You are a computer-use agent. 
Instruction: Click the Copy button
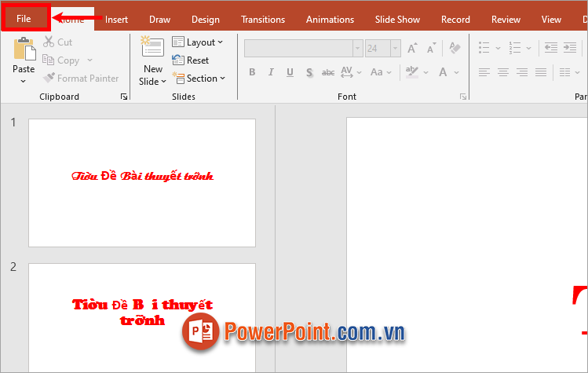point(61,60)
